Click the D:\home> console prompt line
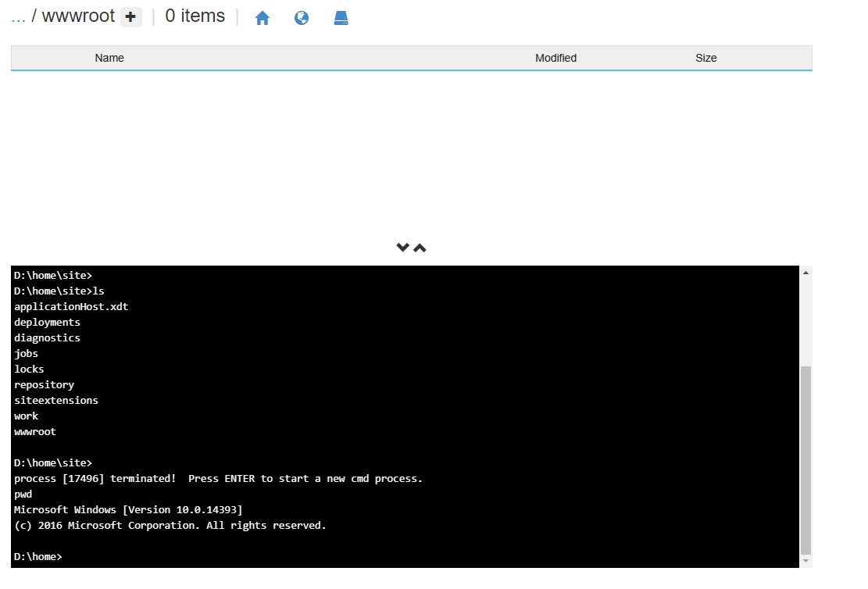This screenshot has height=589, width=868. (37, 556)
